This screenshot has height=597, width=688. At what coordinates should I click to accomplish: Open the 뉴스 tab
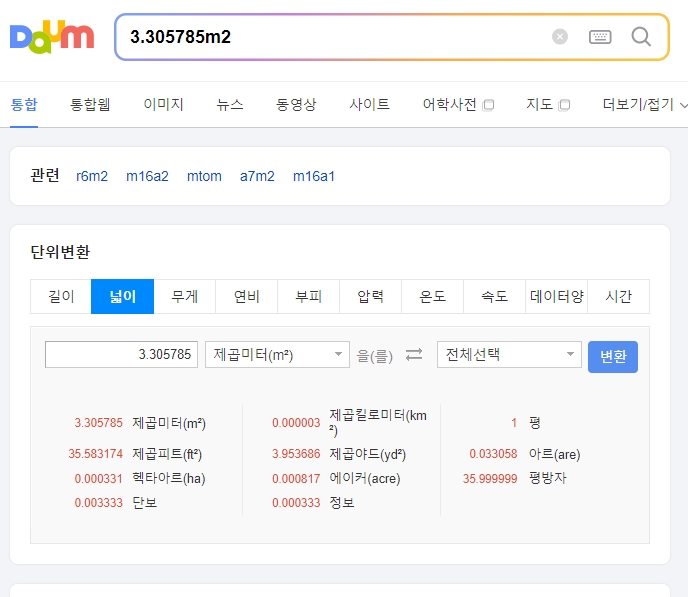pyautogui.click(x=230, y=104)
